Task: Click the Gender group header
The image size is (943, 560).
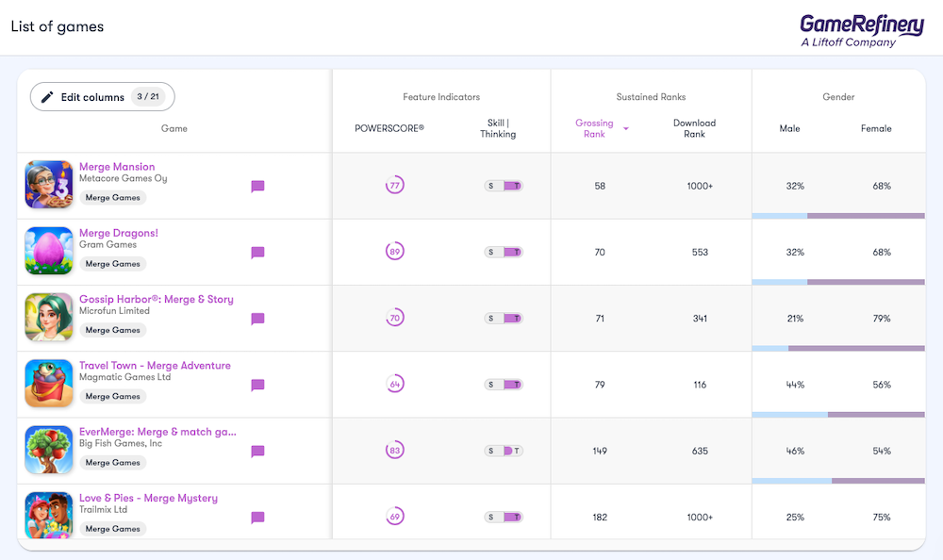Action: 838,97
